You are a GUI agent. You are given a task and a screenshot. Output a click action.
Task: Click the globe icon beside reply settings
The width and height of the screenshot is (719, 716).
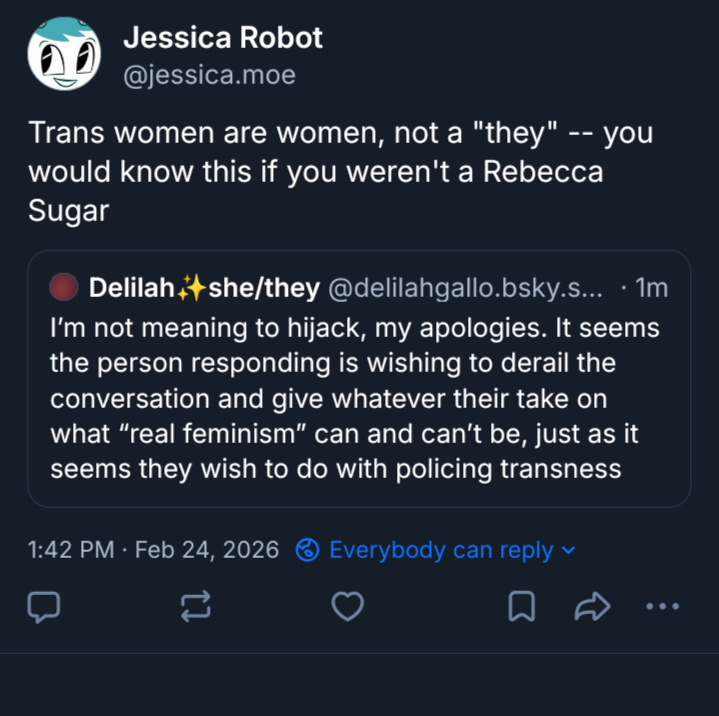tap(308, 550)
